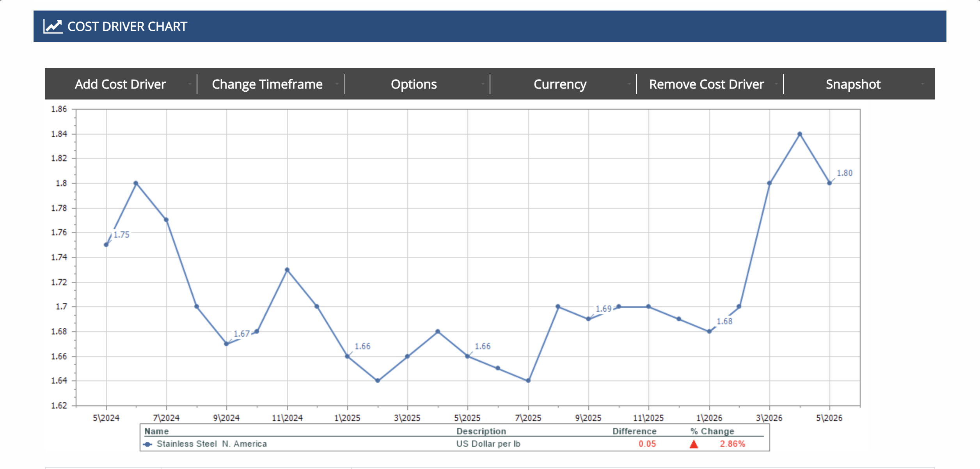Click the 0.05 difference value
Image resolution: width=980 pixels, height=469 pixels.
click(647, 444)
